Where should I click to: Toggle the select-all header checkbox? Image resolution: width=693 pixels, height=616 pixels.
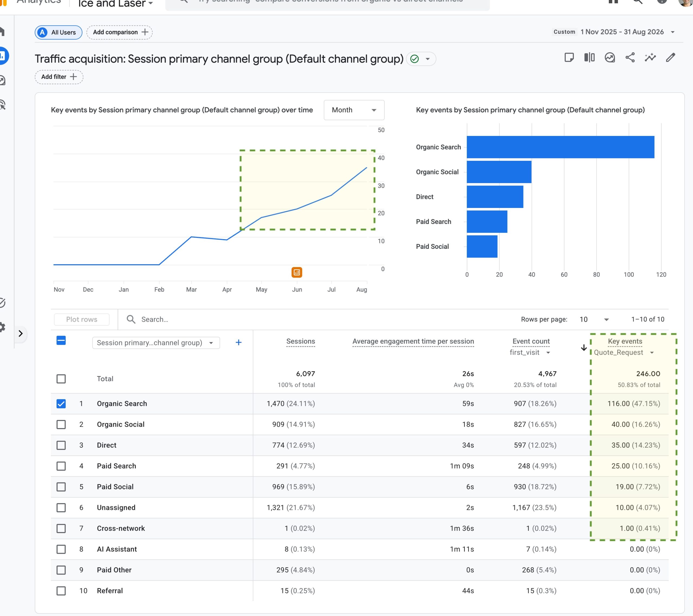pyautogui.click(x=61, y=341)
